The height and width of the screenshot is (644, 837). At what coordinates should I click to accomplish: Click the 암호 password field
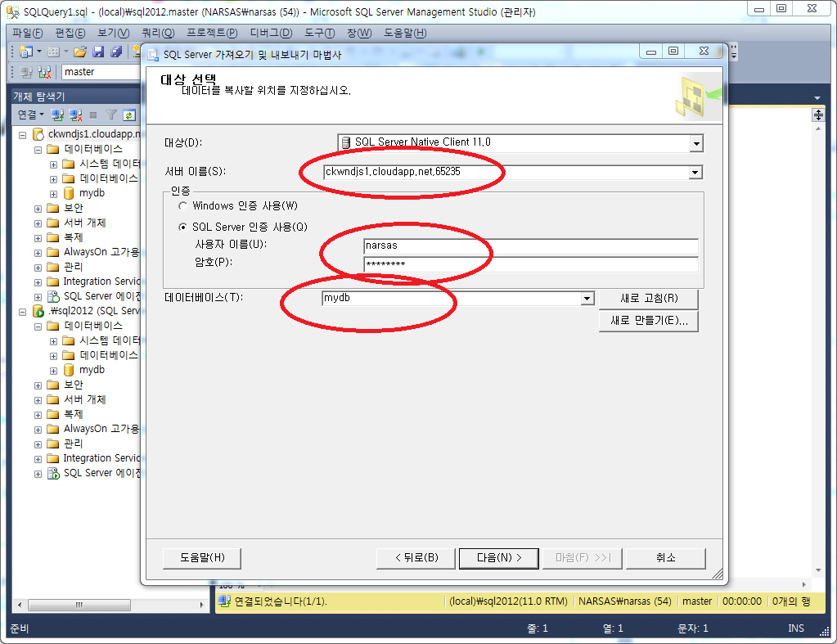tap(531, 264)
